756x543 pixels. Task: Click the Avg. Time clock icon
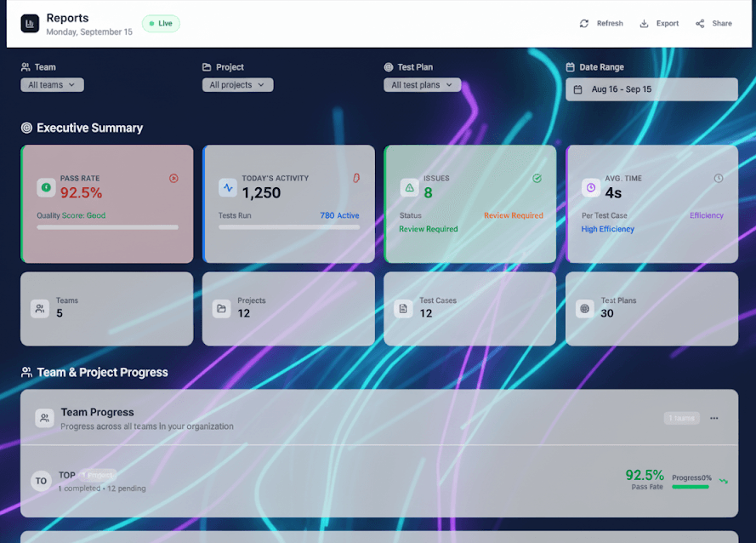(x=590, y=186)
